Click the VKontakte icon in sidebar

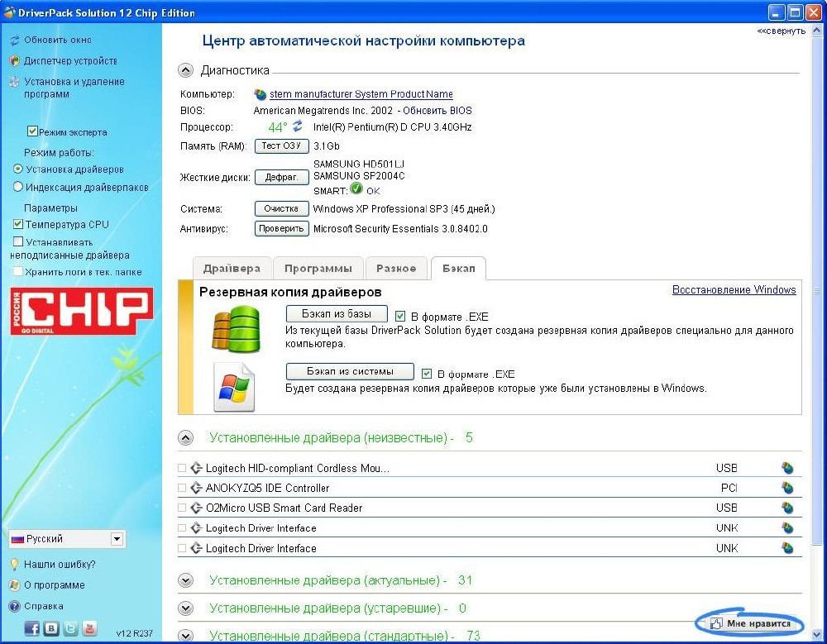point(51,628)
